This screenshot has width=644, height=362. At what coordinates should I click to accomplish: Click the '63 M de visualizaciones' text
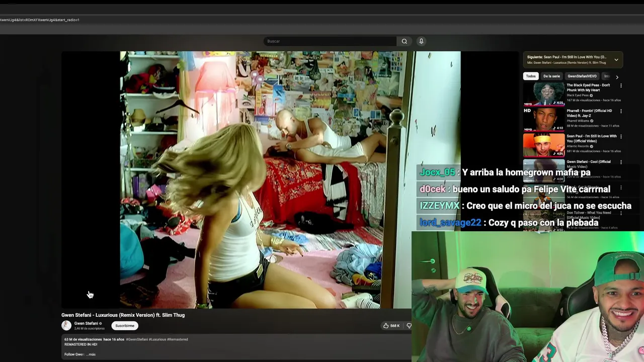point(83,339)
